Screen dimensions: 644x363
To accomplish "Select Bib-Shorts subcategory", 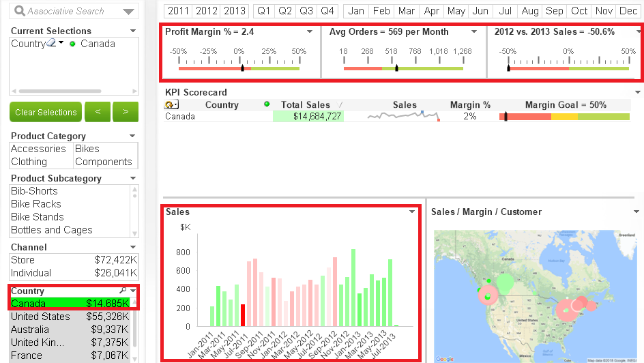I will click(34, 191).
